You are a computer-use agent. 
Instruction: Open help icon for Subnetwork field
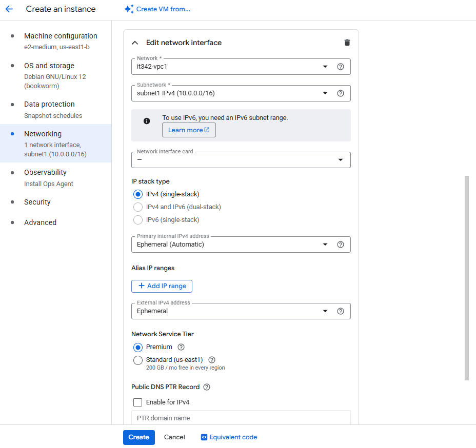coord(340,93)
